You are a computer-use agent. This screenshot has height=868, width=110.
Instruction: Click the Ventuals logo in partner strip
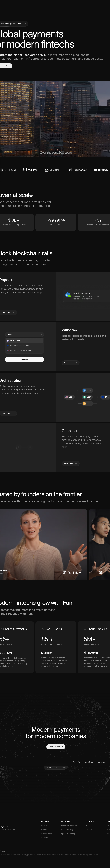(x=53, y=170)
